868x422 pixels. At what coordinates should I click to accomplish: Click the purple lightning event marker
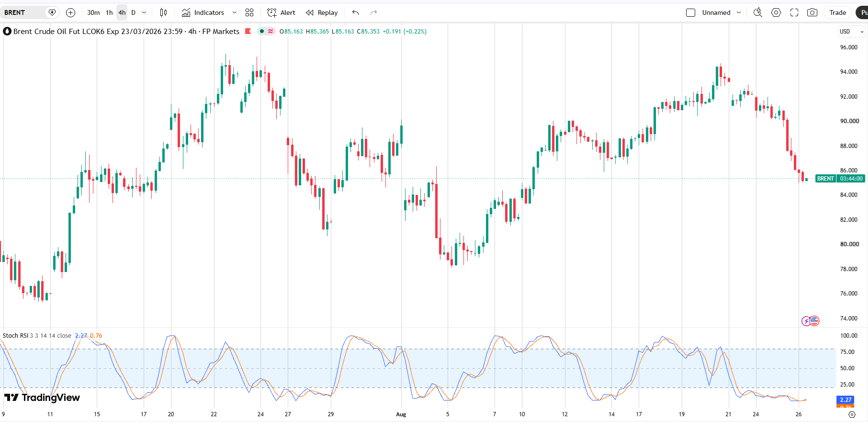pyautogui.click(x=806, y=321)
